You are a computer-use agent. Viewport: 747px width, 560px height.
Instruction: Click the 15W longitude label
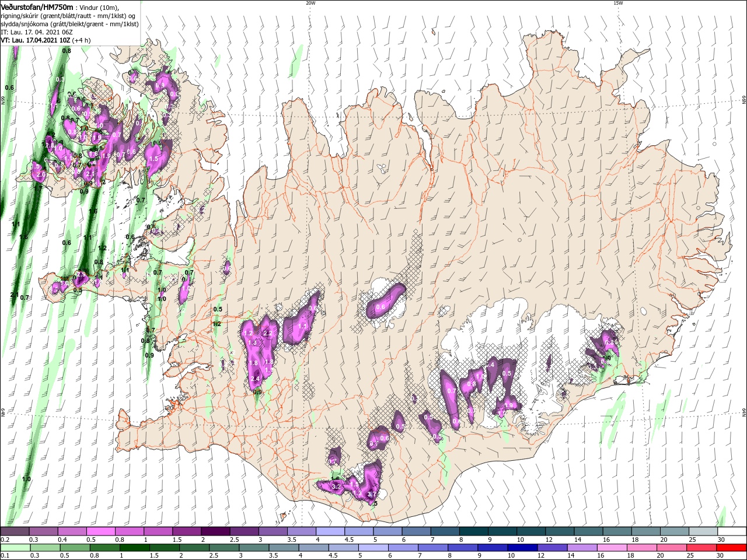[x=618, y=3]
